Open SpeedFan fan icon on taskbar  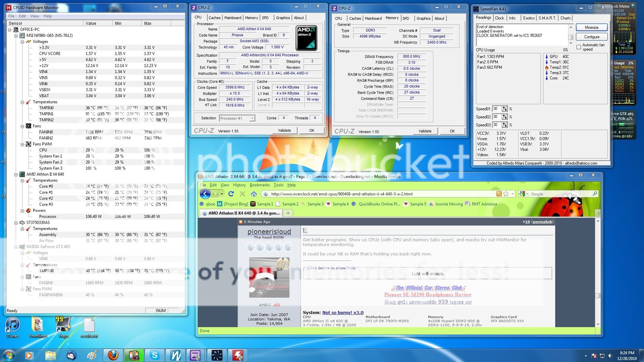coord(217,355)
